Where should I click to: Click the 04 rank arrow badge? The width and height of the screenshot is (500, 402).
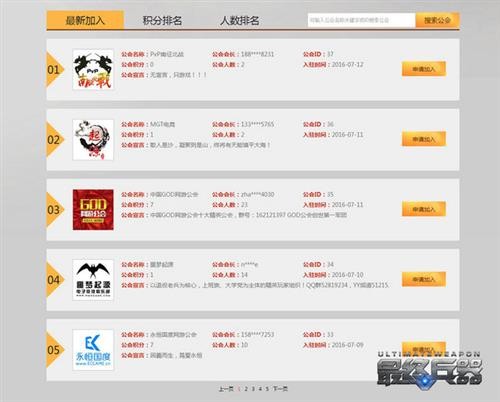click(55, 280)
